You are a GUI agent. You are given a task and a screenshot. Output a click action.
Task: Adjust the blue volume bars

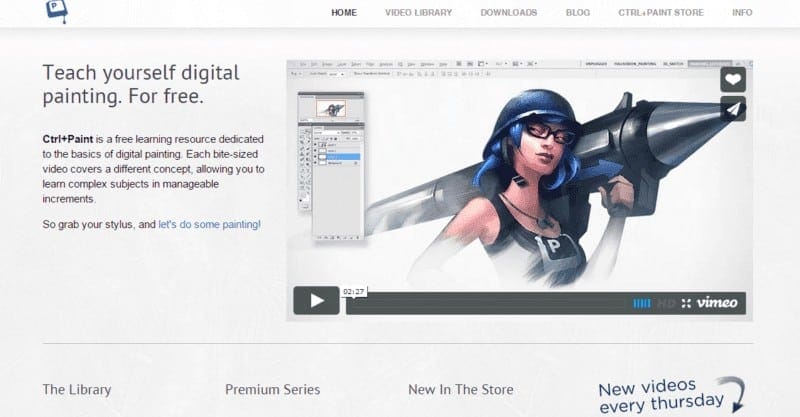(x=642, y=304)
